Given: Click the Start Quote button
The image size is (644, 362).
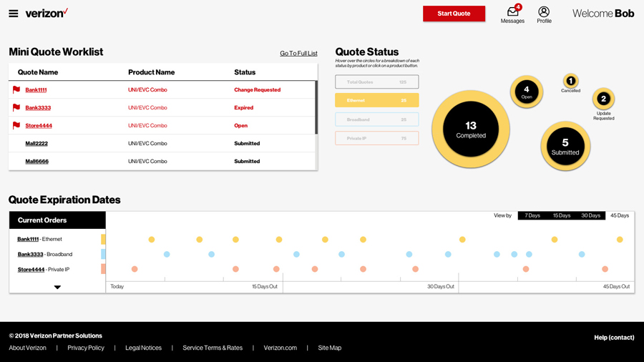Looking at the screenshot, I should click(454, 14).
